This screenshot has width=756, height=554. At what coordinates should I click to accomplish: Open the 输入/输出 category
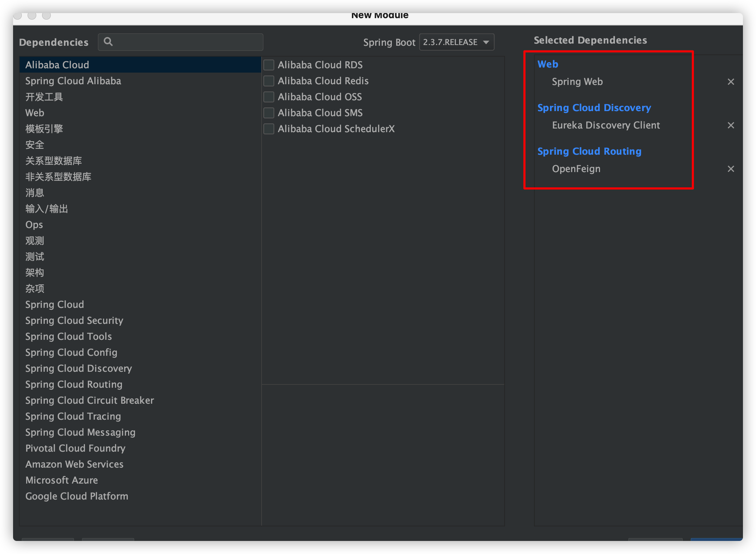point(140,209)
